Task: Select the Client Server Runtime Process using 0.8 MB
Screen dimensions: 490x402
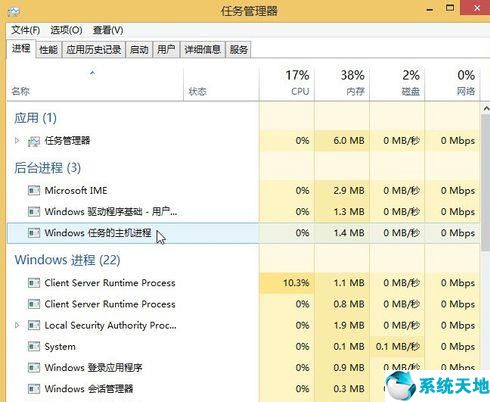Action: tap(243, 304)
